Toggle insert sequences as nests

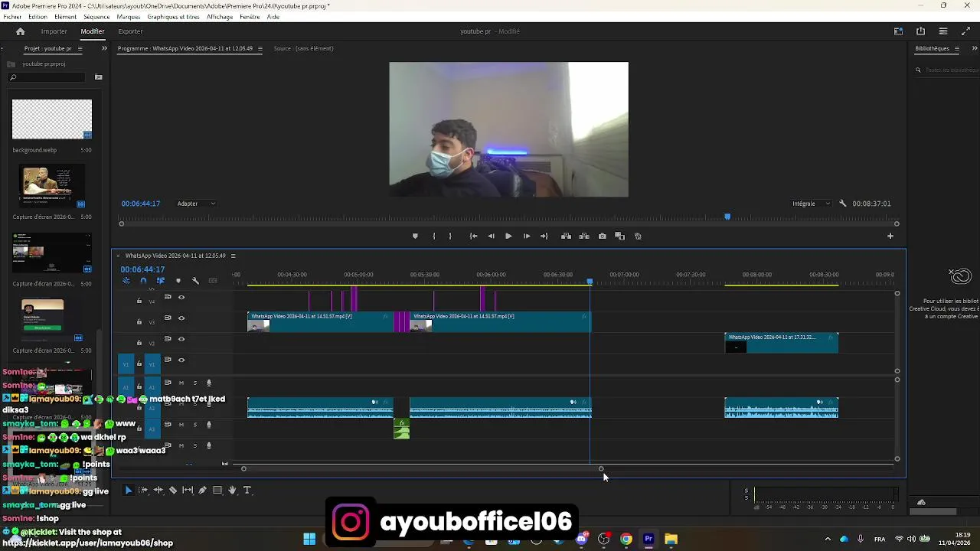[126, 281]
